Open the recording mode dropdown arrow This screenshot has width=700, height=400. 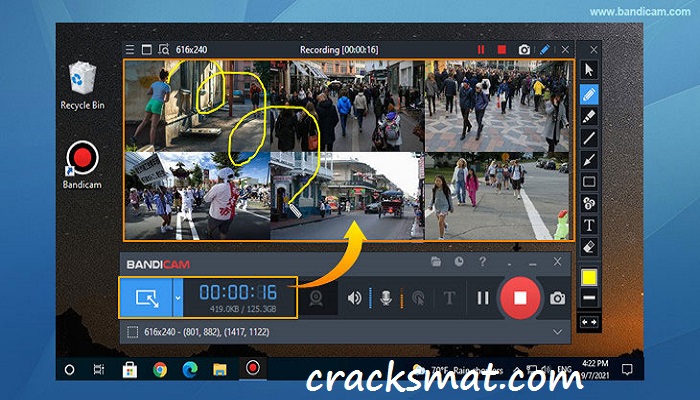(178, 298)
